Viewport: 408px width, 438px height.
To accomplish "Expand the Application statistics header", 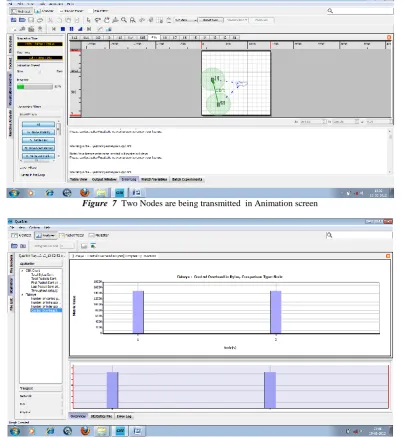I will [41, 264].
